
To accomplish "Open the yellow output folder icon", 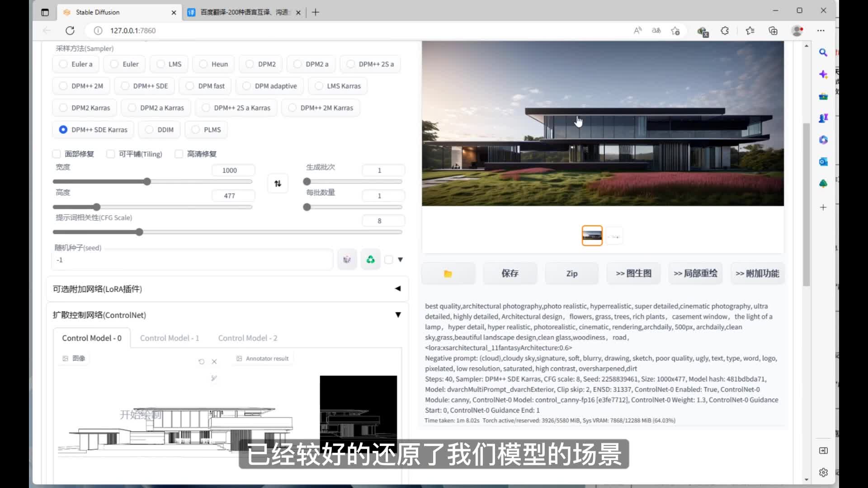I will [448, 273].
